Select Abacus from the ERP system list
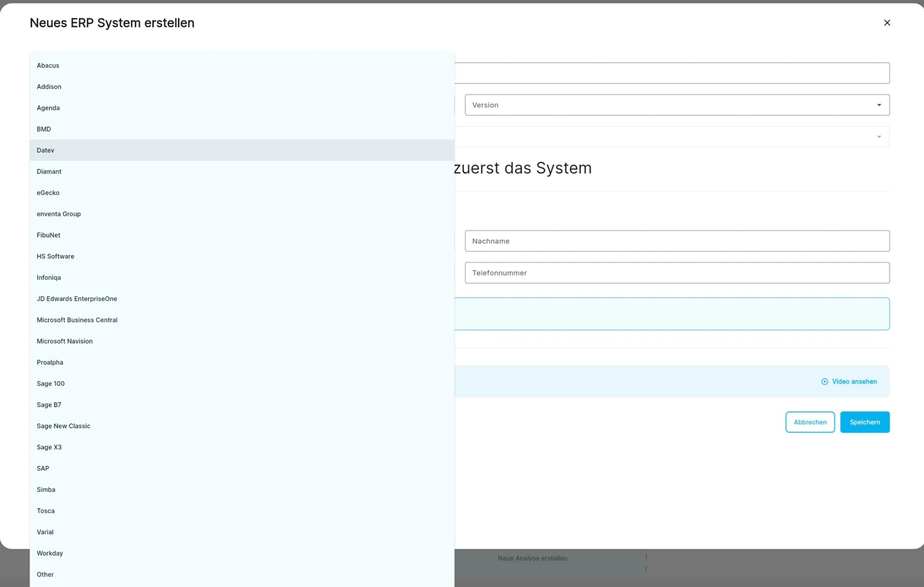Viewport: 924px width, 587px height. coord(242,65)
